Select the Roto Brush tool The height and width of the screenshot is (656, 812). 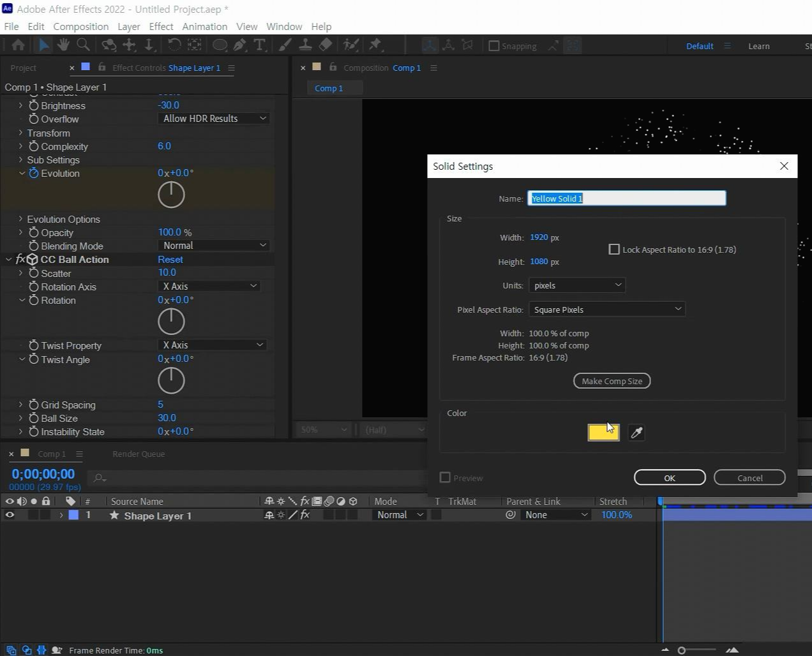(x=350, y=45)
